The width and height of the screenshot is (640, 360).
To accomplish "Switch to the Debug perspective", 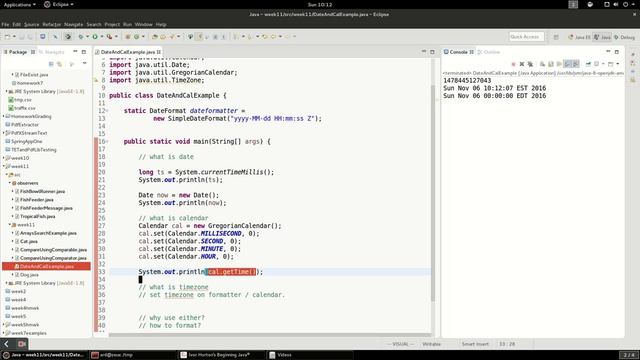I will [624, 37].
